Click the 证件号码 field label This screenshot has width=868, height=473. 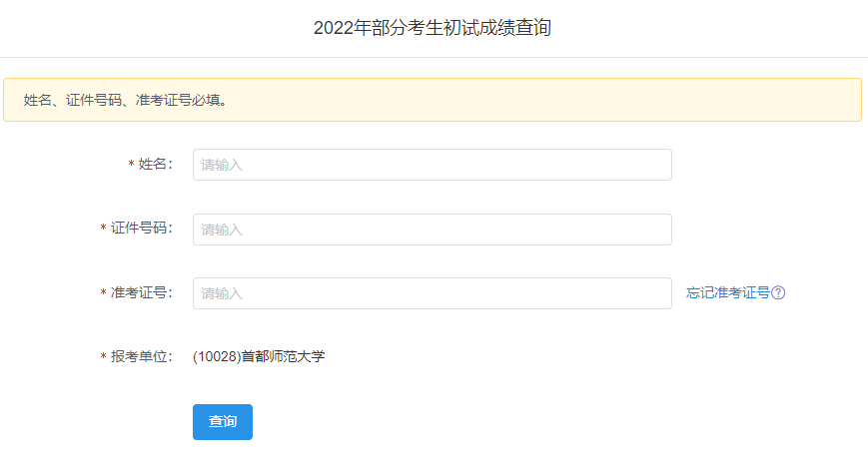tap(141, 229)
